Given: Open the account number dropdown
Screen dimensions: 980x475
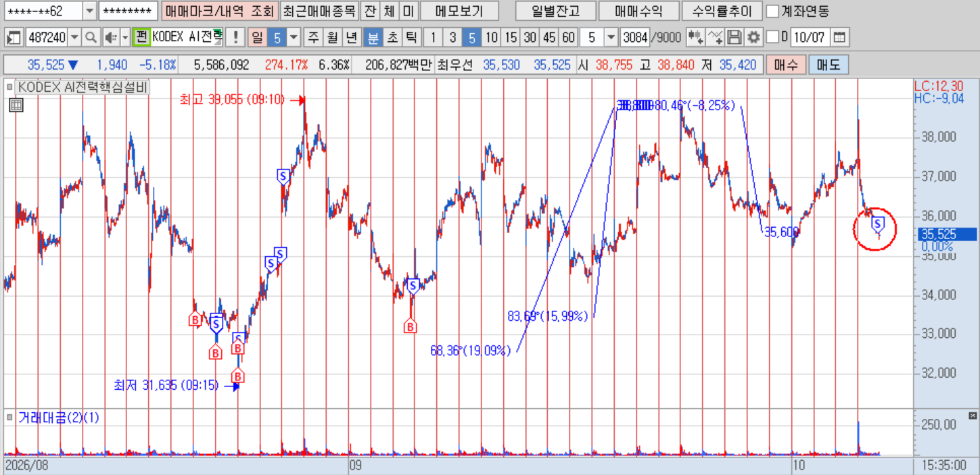Looking at the screenshot, I should click(89, 11).
